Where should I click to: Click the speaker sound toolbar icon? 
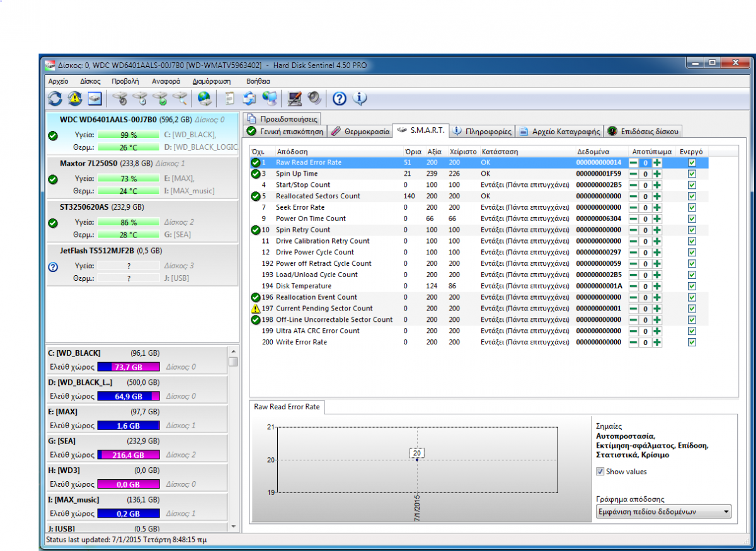click(x=314, y=98)
